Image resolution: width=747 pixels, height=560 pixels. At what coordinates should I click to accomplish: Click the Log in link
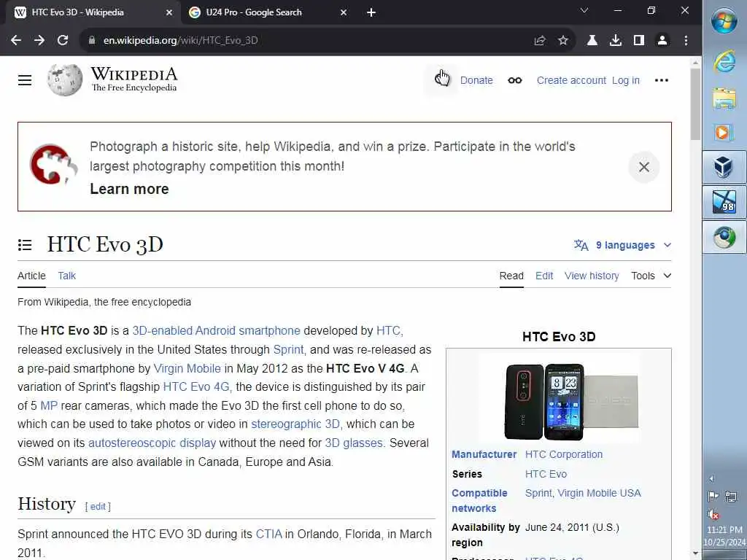pos(625,80)
